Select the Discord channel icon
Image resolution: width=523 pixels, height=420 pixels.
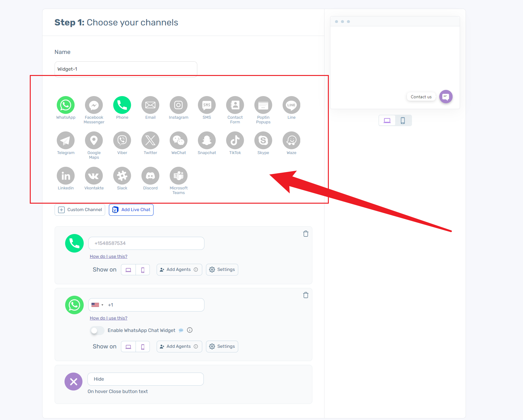150,176
